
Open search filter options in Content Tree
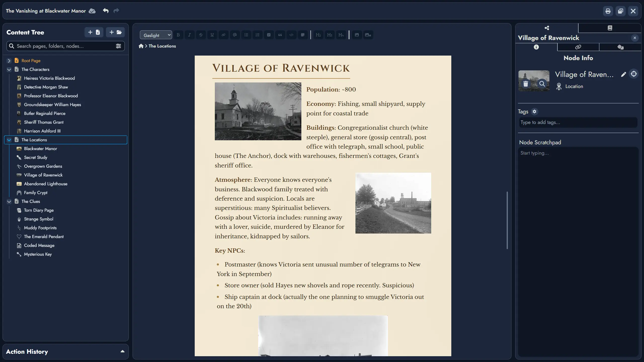point(118,46)
